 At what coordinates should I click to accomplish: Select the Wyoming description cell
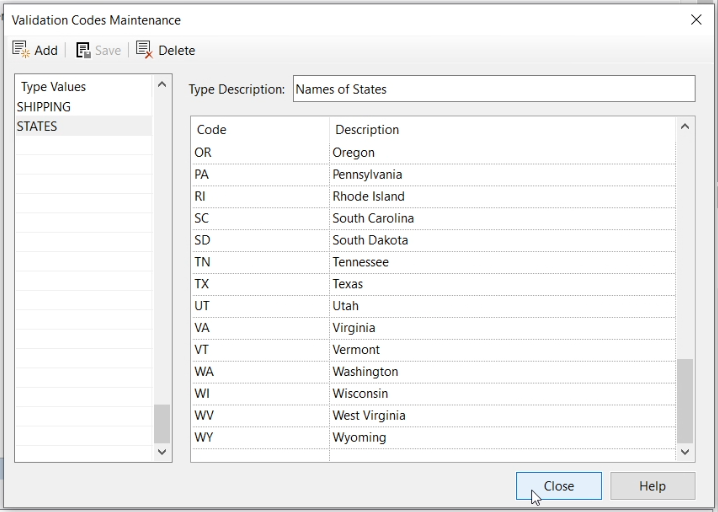point(359,438)
